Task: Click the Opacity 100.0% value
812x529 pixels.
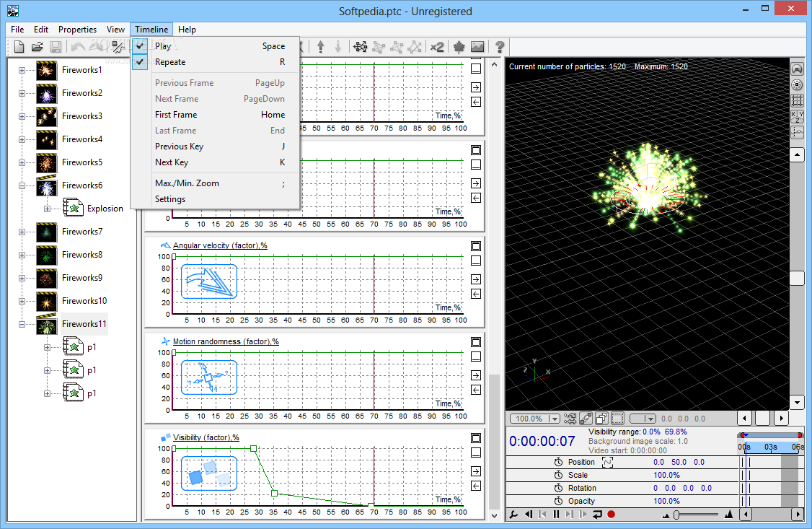Action: tap(666, 501)
